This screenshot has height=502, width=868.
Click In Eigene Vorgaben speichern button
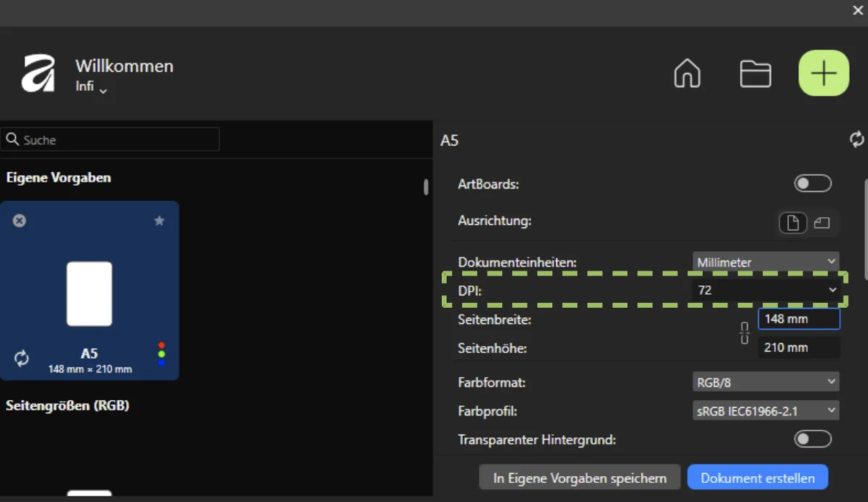coord(579,478)
